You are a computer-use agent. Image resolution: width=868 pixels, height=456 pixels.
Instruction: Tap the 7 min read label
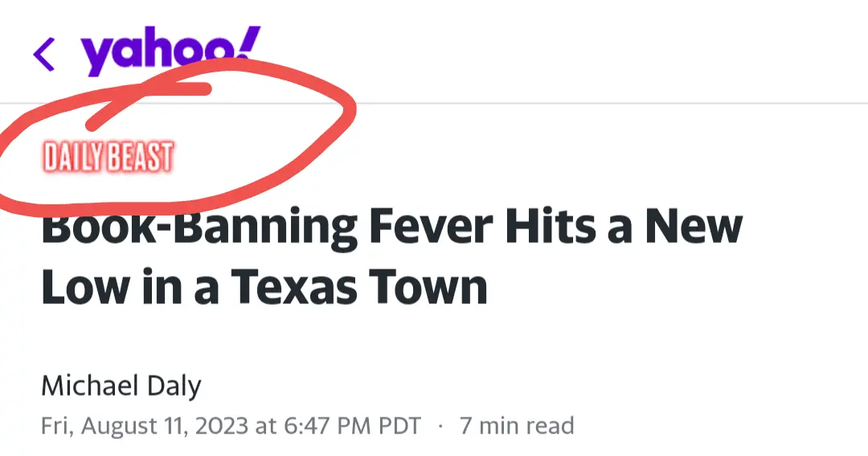click(517, 425)
